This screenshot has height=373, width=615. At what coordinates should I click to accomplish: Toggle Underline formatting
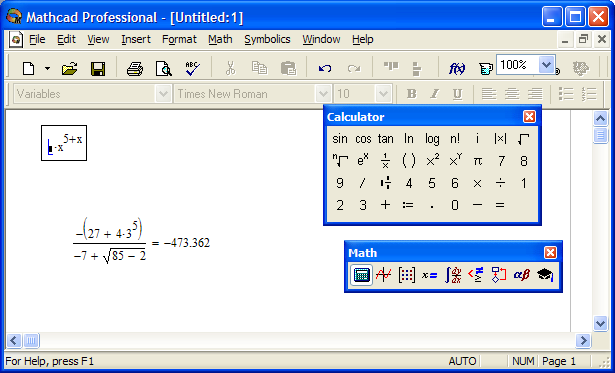(x=457, y=94)
